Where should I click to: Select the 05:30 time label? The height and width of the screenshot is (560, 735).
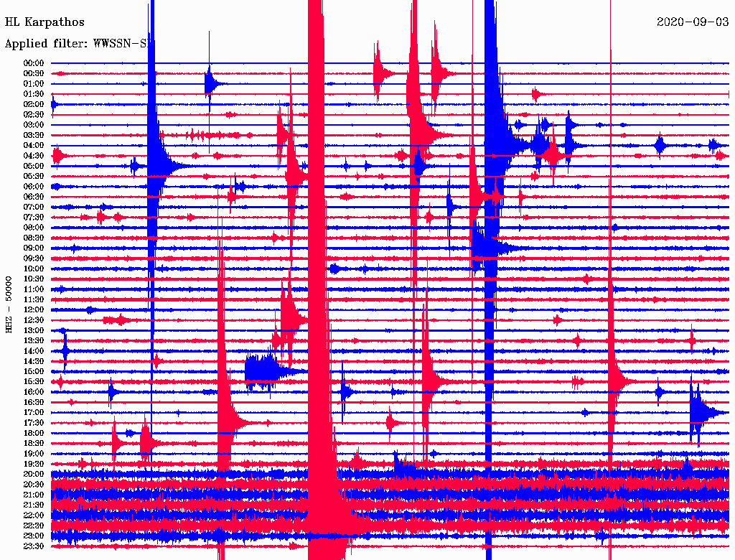click(x=34, y=177)
